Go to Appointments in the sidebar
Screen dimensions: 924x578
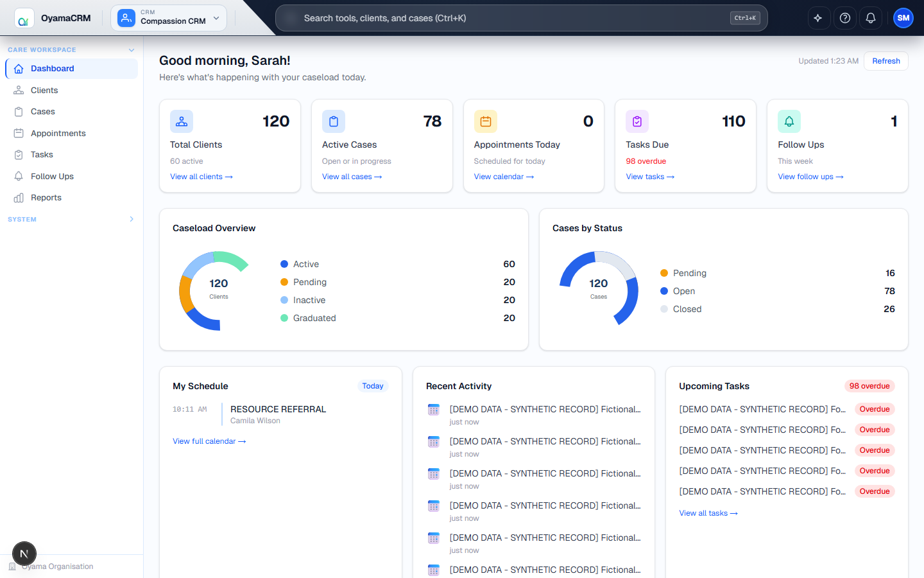(72, 133)
